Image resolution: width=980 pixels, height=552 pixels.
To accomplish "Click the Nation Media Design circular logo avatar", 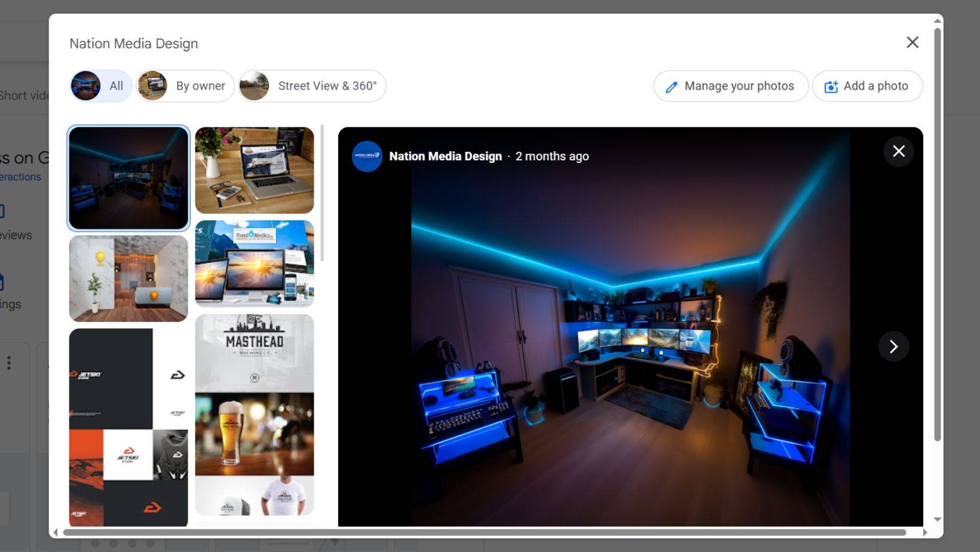I will click(367, 157).
